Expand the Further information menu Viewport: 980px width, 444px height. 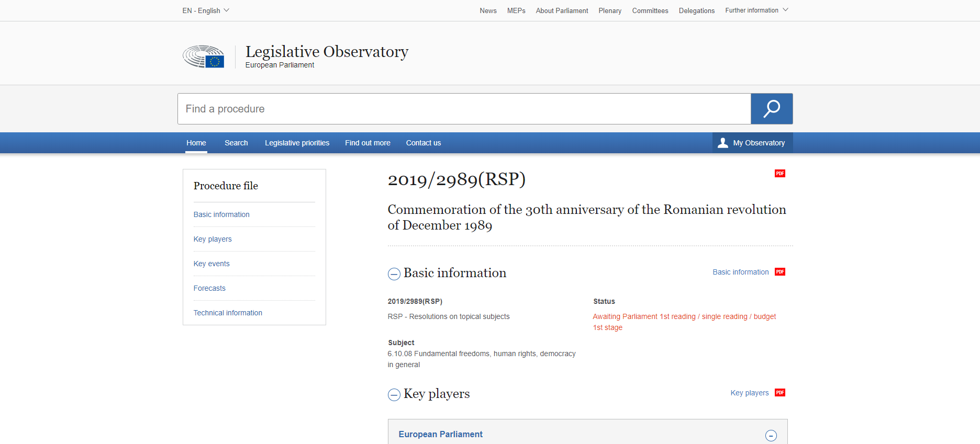coord(756,10)
